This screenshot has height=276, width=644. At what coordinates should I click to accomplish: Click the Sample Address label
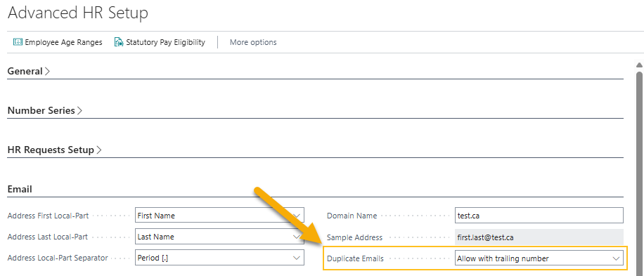click(354, 237)
